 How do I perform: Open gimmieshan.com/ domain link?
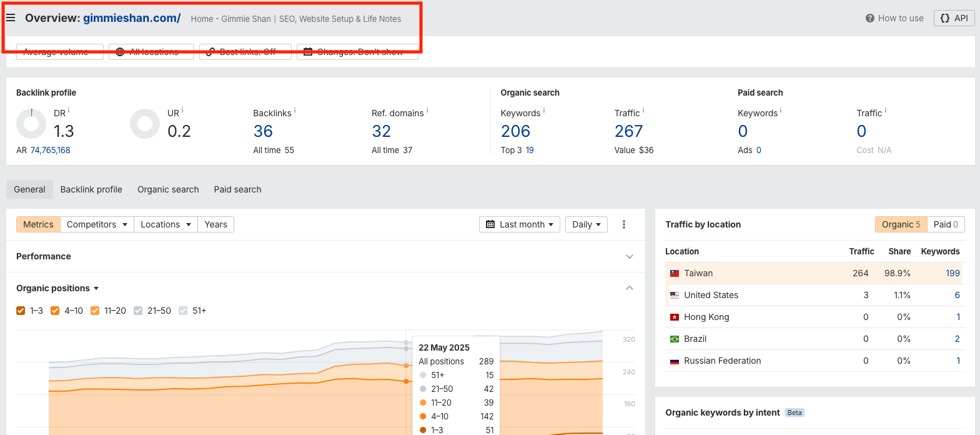132,18
